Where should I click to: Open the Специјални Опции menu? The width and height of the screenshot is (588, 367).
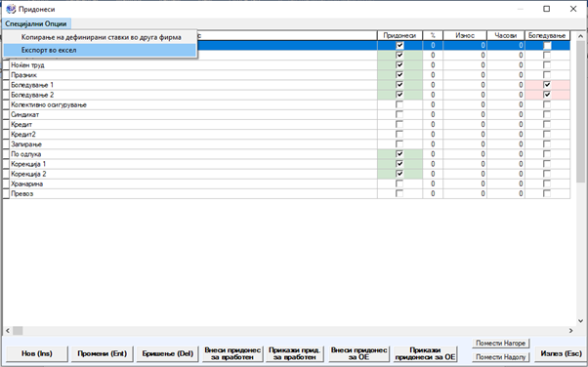pyautogui.click(x=36, y=23)
